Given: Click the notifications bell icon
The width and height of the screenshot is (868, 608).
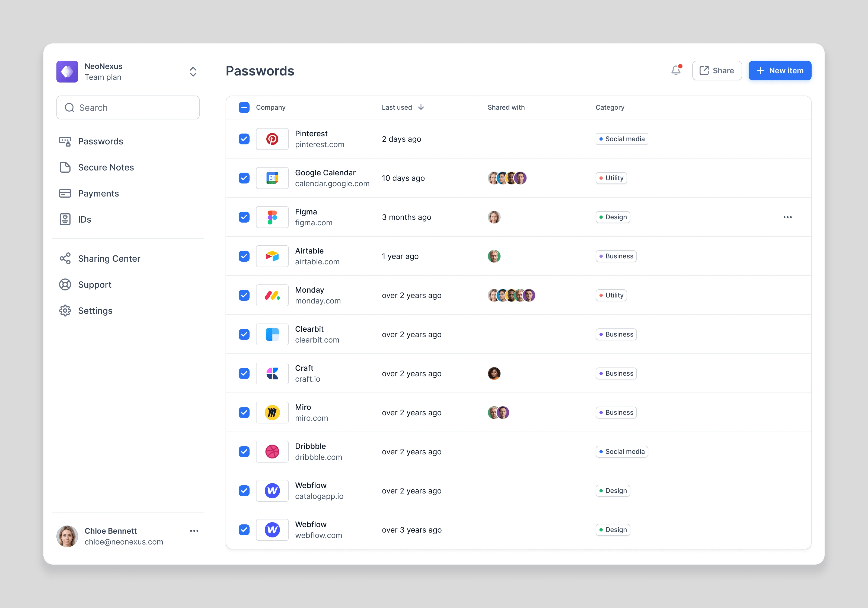Looking at the screenshot, I should tap(676, 70).
